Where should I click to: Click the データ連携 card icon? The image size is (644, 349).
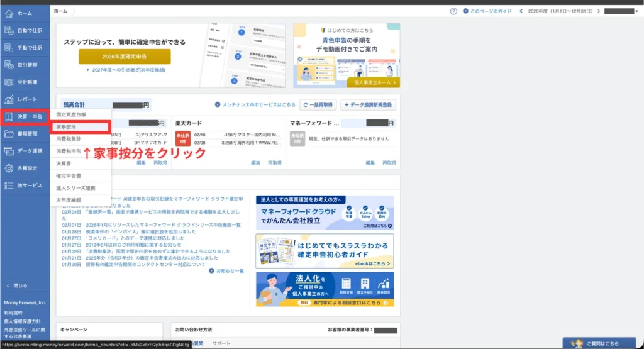(9, 151)
